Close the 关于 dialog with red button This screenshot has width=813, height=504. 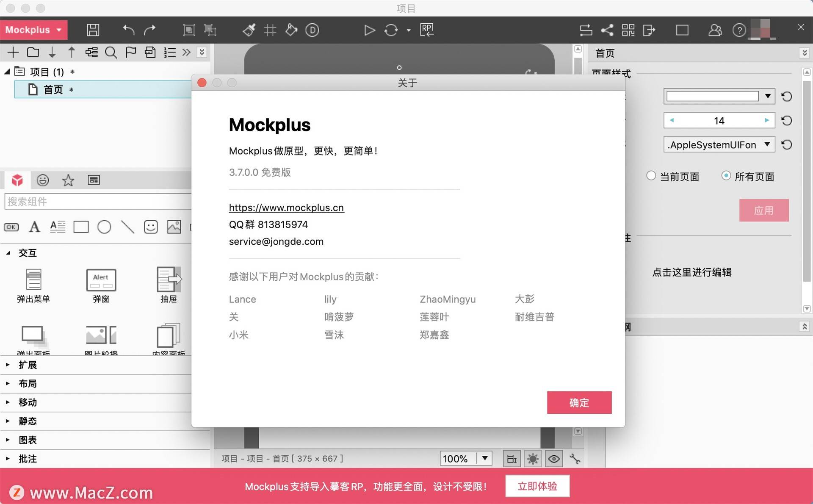pyautogui.click(x=202, y=83)
